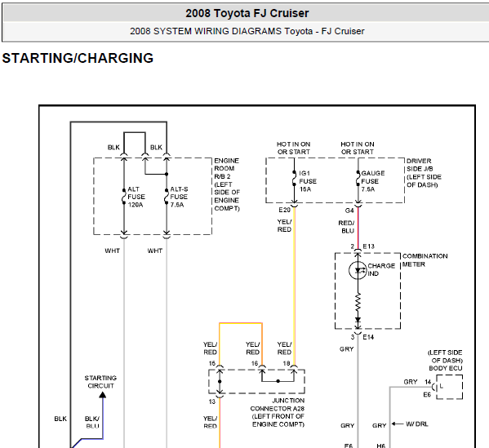Click the E13 connector label
Viewport: 489px width, 448px height.
(369, 246)
